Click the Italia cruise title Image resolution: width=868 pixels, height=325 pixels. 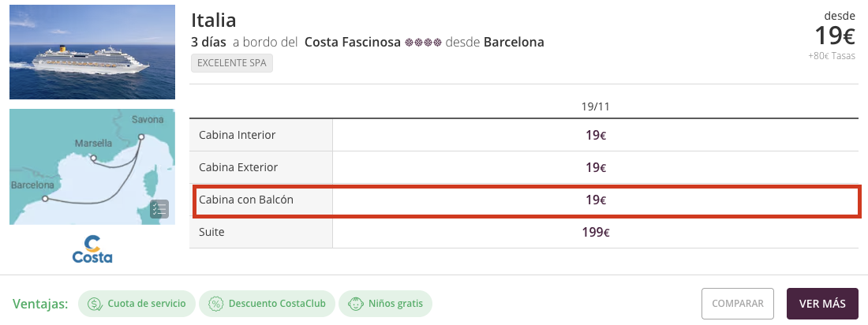coord(213,20)
